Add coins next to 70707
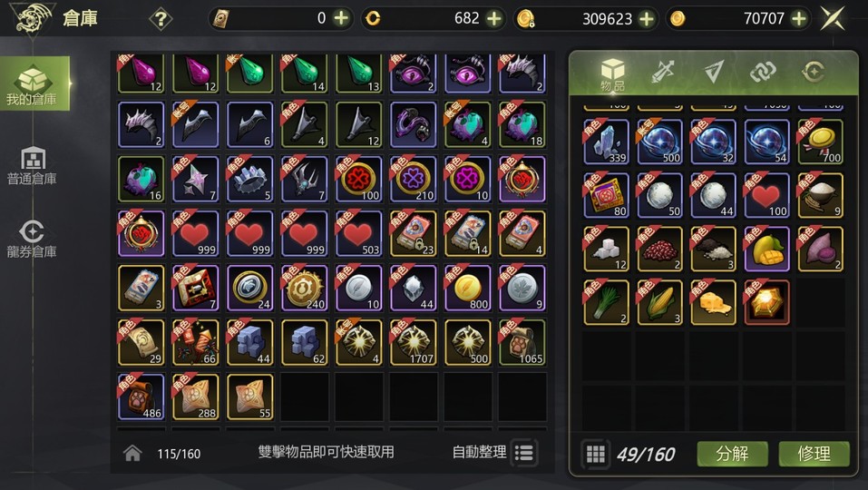 click(x=798, y=19)
